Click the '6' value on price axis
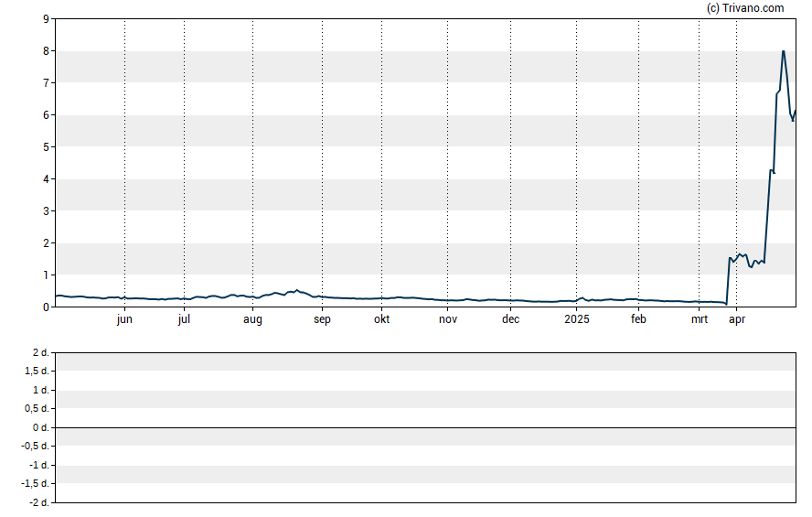Screen dimensions: 812x517 46,115
